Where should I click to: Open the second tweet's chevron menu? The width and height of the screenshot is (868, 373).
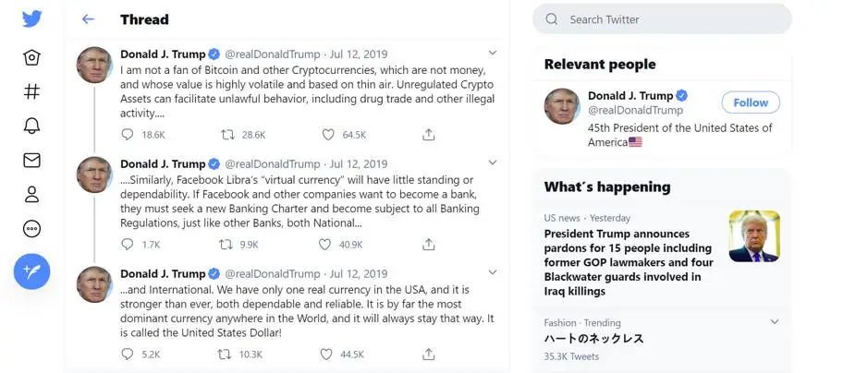coord(492,163)
